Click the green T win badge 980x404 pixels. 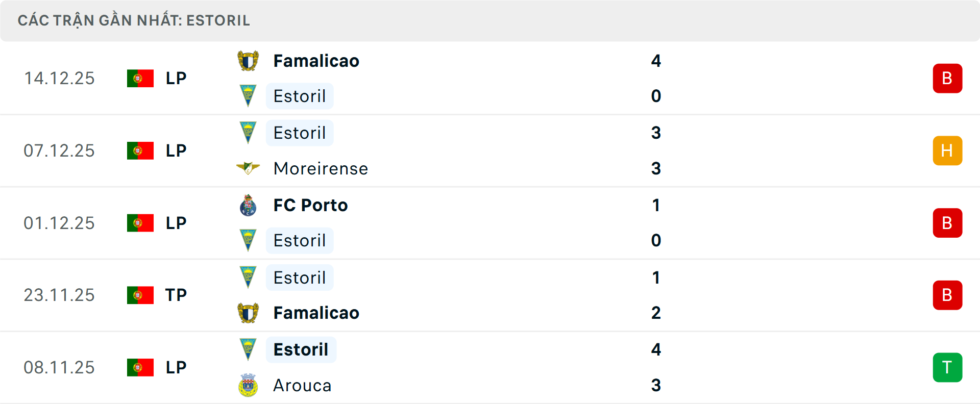[947, 367]
